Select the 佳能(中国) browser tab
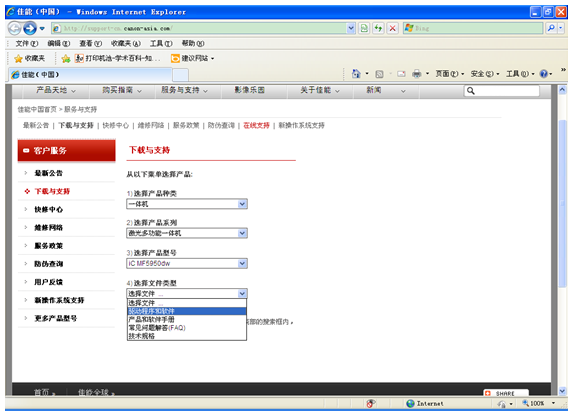 coord(90,75)
